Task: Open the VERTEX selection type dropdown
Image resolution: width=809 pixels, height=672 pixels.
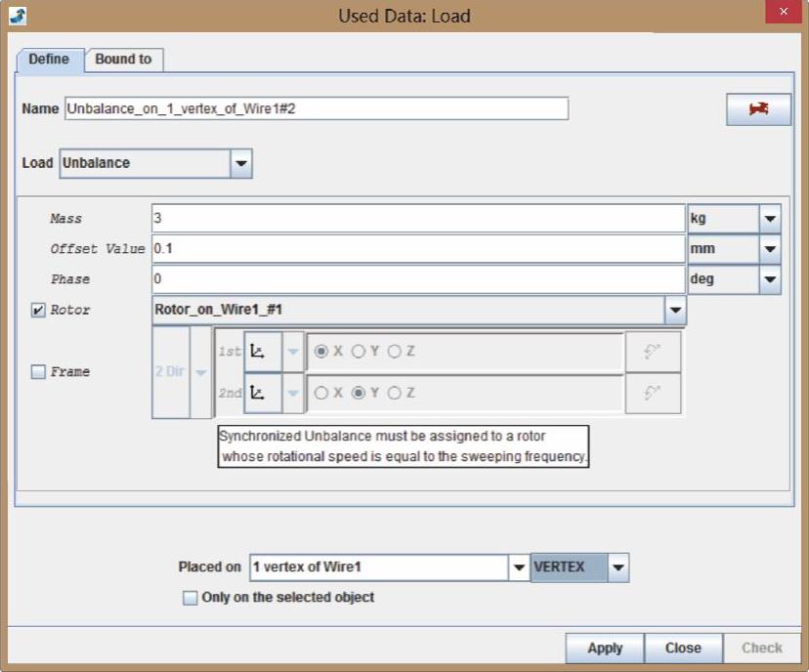Action: pos(617,567)
